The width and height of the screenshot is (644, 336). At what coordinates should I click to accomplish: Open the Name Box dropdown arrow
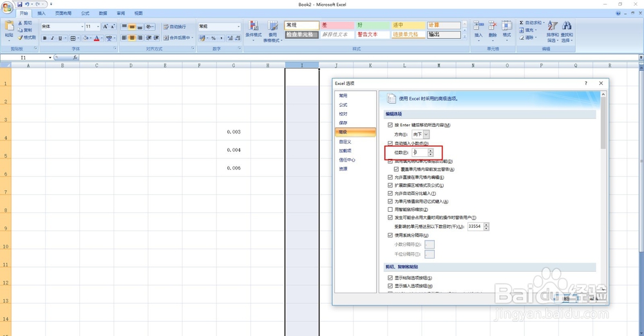coord(50,57)
